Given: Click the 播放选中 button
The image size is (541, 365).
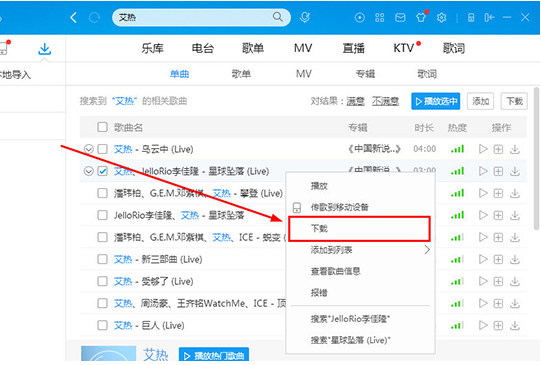Looking at the screenshot, I should point(435,101).
